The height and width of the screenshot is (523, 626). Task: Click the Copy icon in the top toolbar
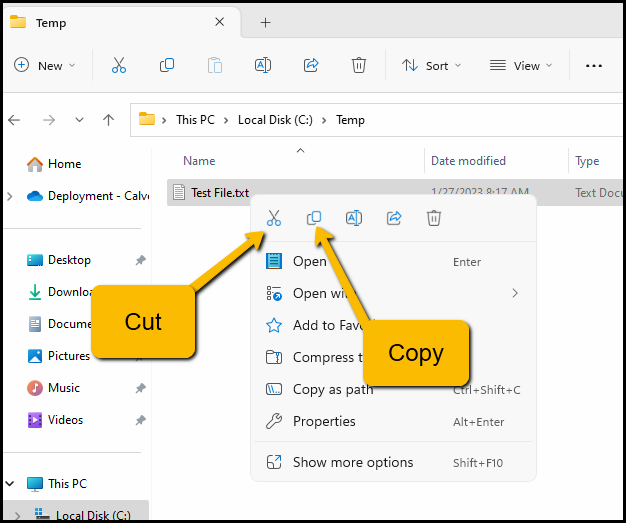[167, 65]
